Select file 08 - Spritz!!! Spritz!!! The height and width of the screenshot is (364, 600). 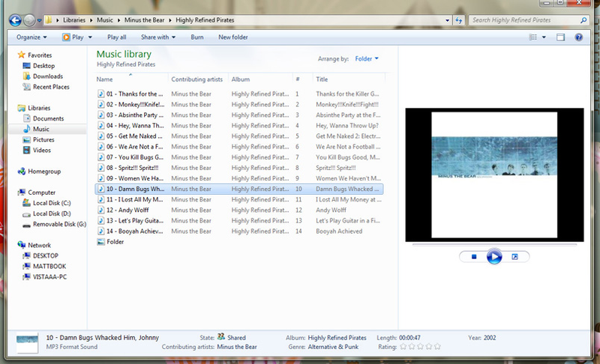[133, 168]
